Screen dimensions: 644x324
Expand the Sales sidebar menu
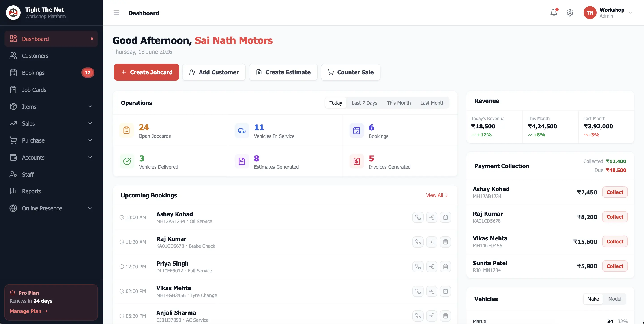click(51, 124)
